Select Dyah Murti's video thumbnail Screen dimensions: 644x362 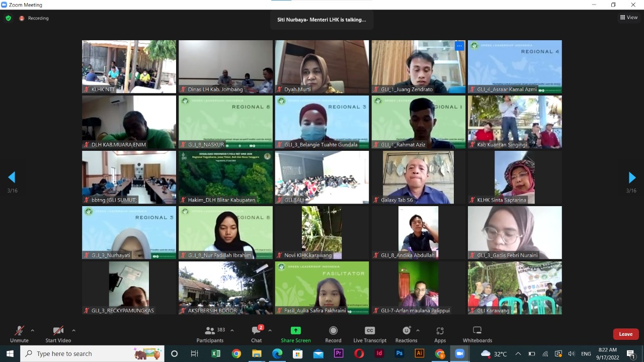(x=321, y=66)
